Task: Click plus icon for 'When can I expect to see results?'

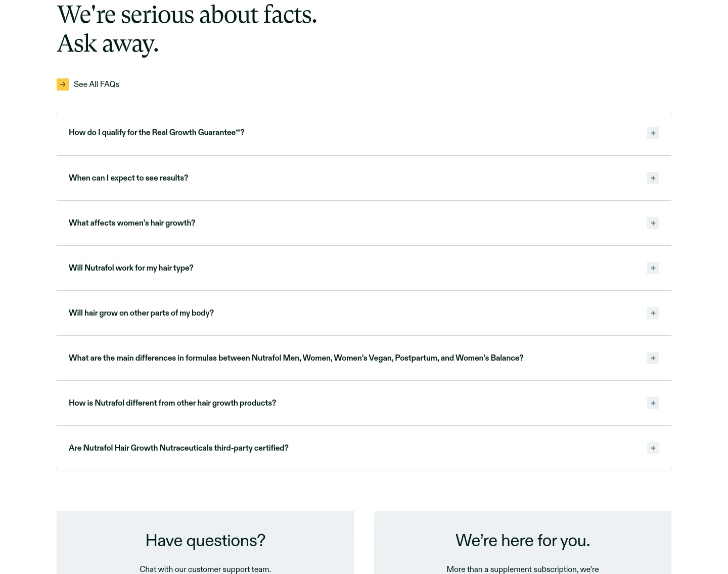Action: (x=653, y=178)
